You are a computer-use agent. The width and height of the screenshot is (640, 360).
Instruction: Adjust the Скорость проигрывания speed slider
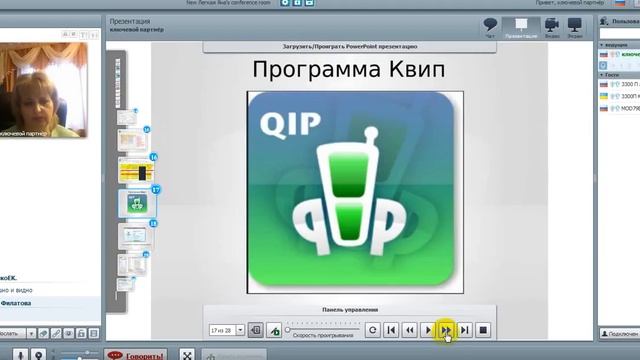[288, 329]
